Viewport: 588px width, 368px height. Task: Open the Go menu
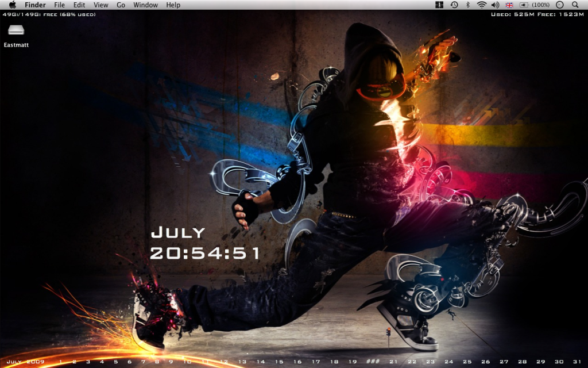point(121,5)
